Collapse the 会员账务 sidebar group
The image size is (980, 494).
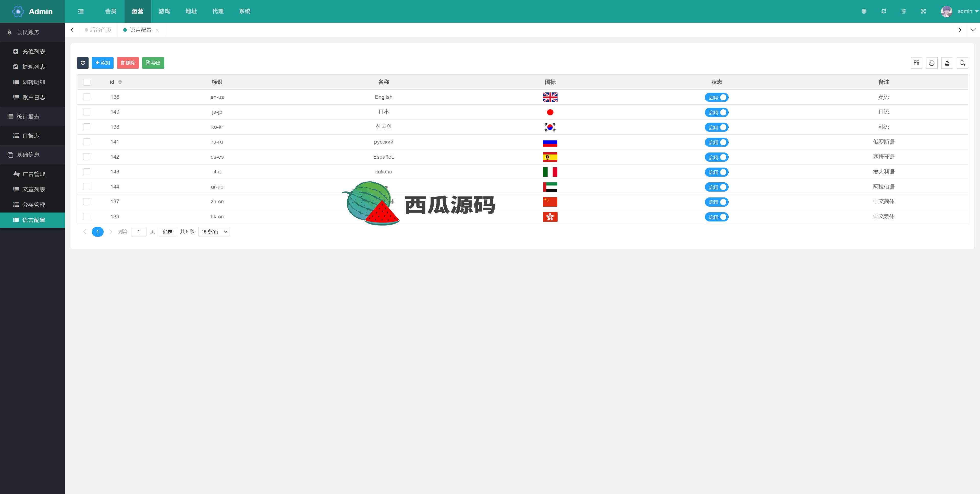pos(32,32)
